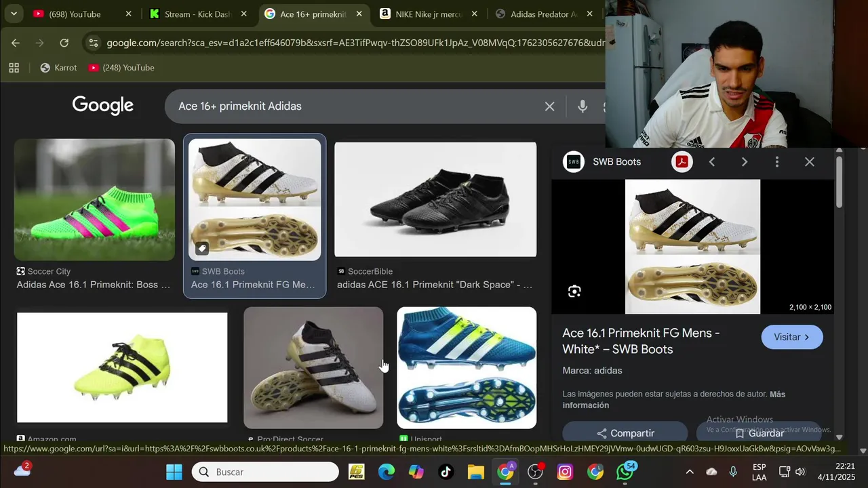Launch the PES game from taskbar
Screen dimensions: 868x488
[357, 472]
